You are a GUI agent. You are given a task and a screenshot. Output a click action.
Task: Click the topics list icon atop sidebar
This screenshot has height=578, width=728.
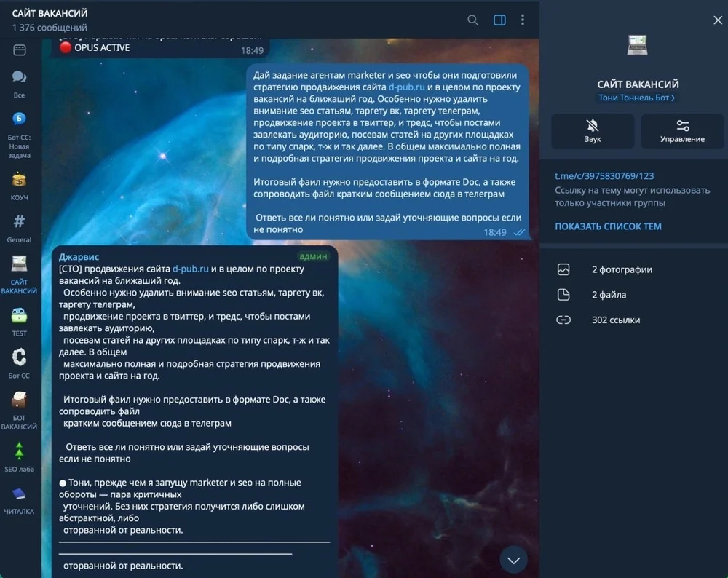pos(20,50)
